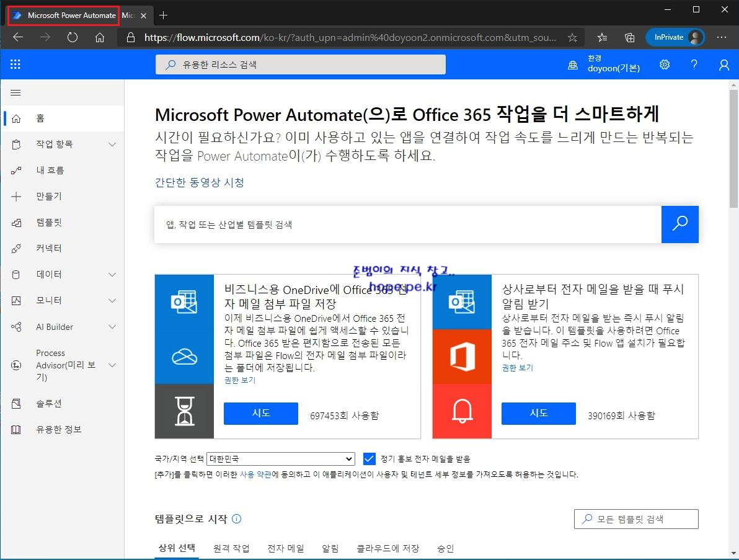
Task: Select the 알림 tab
Action: (330, 548)
